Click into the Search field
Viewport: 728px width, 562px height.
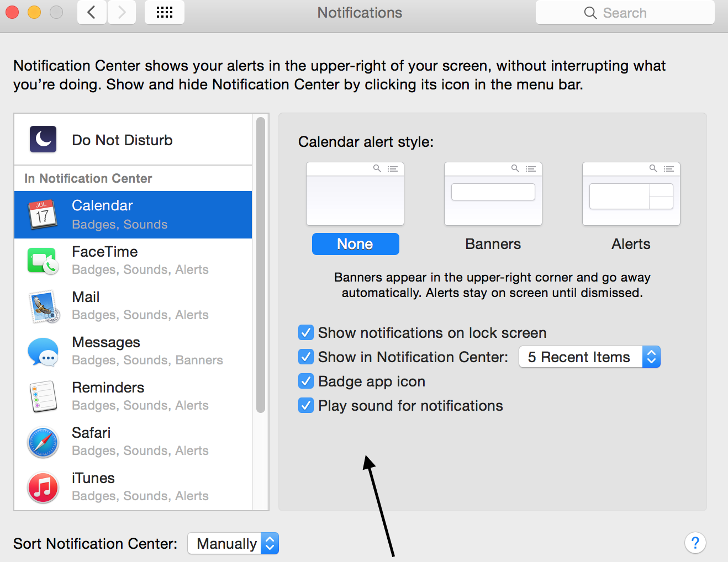coord(625,12)
